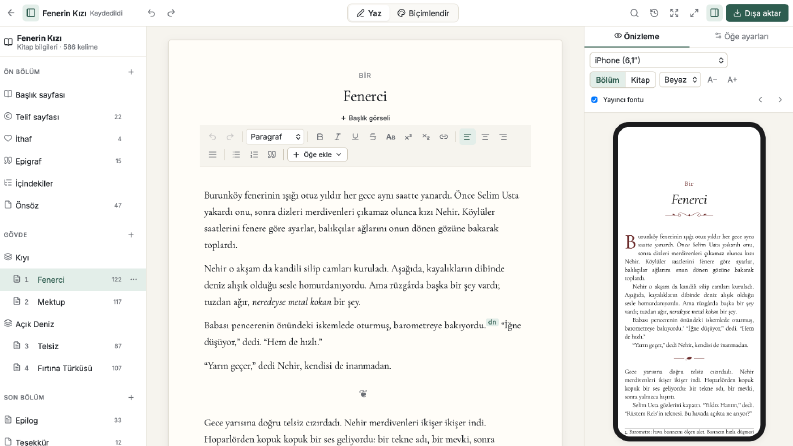The width and height of the screenshot is (793, 446).
Task: Toggle the left sidebar panel icon
Action: (31, 13)
